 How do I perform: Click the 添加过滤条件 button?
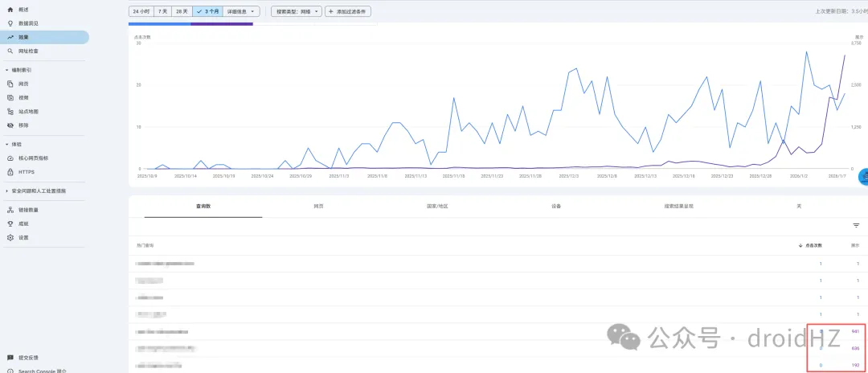click(347, 11)
